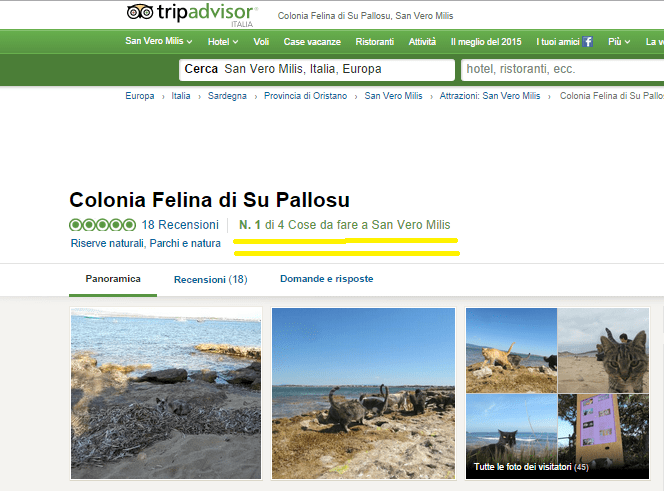Click the Facebook icon beside I tuoi amici
Image resolution: width=664 pixels, height=491 pixels.
click(588, 42)
